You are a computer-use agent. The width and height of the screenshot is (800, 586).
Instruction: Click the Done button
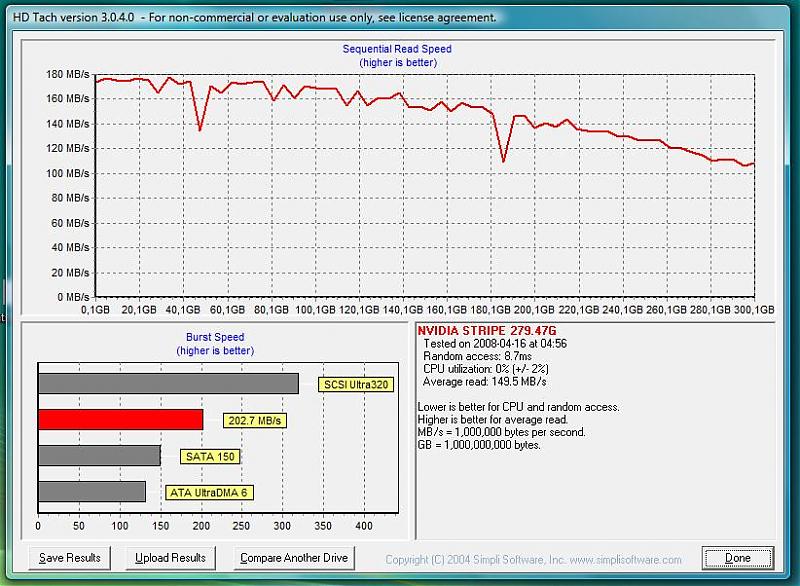click(x=738, y=558)
